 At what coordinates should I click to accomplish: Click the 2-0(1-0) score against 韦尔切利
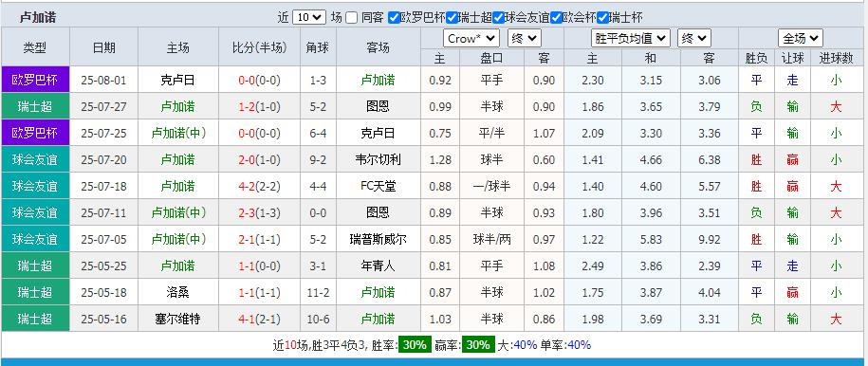tap(259, 159)
